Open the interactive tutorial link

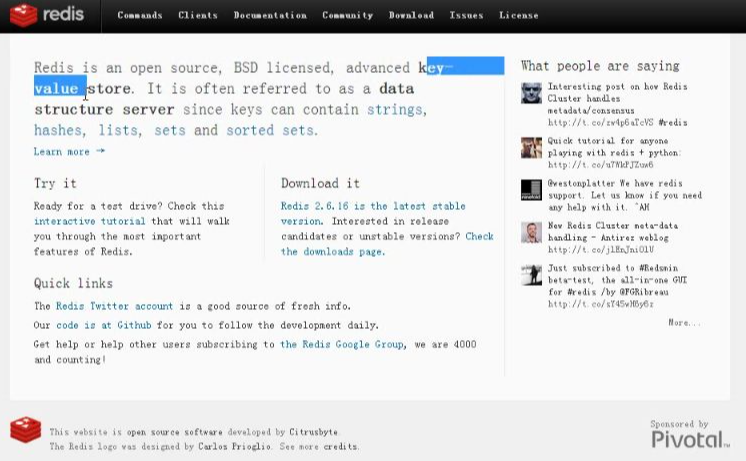pos(89,221)
